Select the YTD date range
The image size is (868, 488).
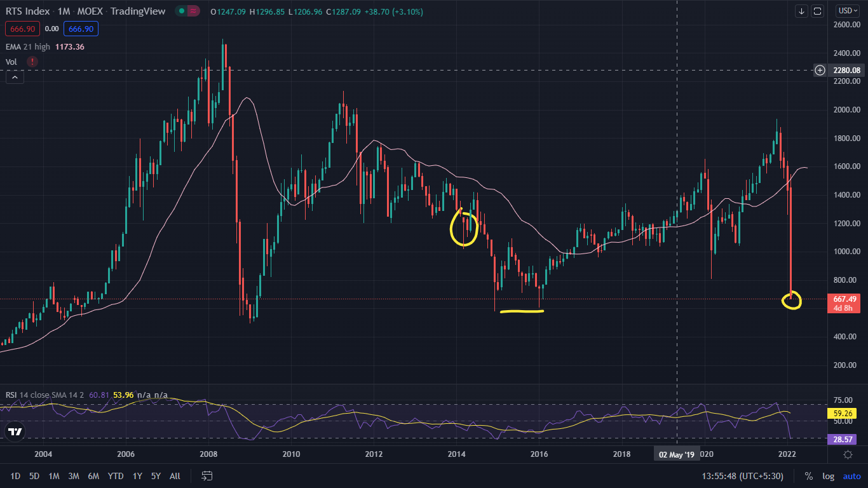pyautogui.click(x=116, y=476)
